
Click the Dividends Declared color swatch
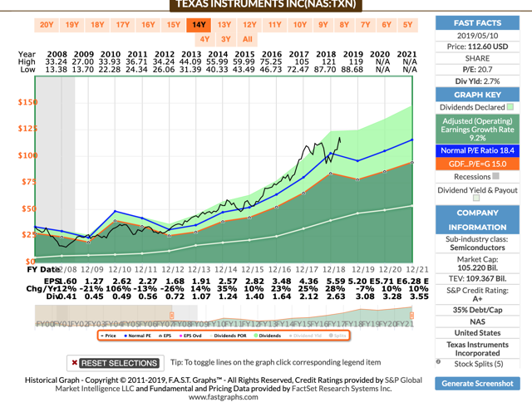pos(510,107)
